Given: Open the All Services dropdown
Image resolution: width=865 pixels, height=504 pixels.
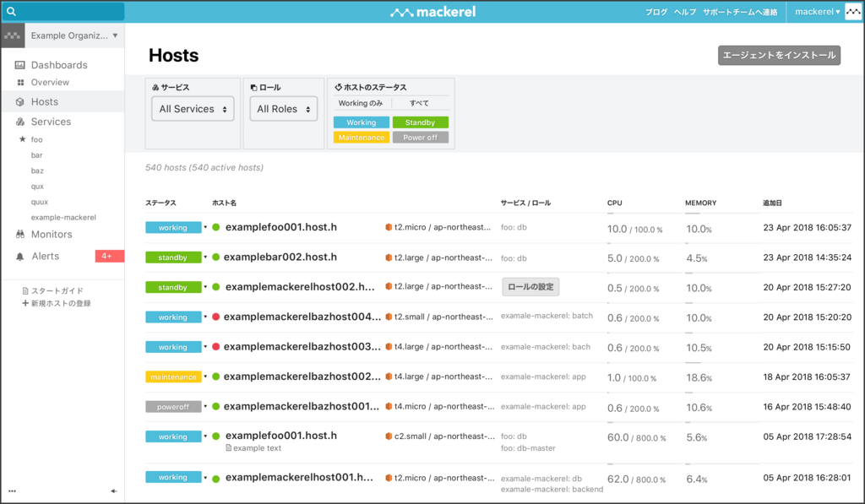Looking at the screenshot, I should point(193,109).
